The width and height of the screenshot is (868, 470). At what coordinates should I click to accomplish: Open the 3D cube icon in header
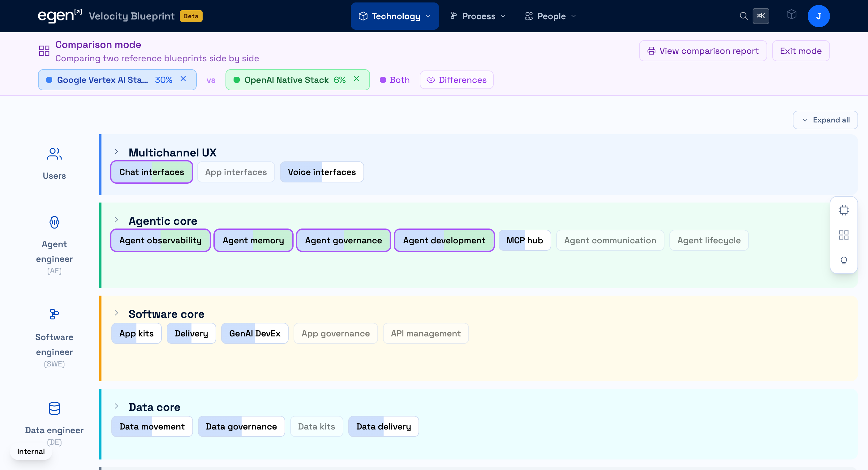(x=791, y=15)
